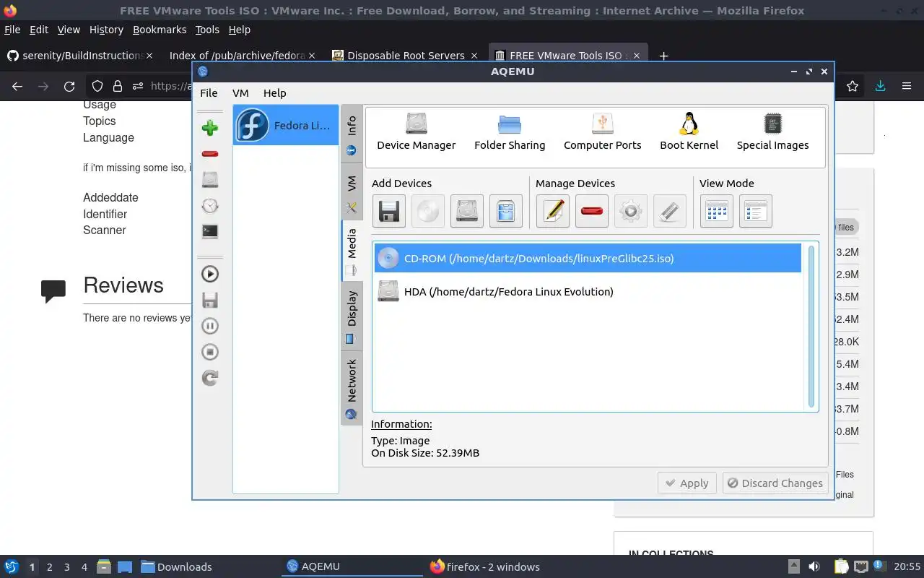Open a new Firefox tab
The height and width of the screenshot is (578, 924).
pos(663,56)
